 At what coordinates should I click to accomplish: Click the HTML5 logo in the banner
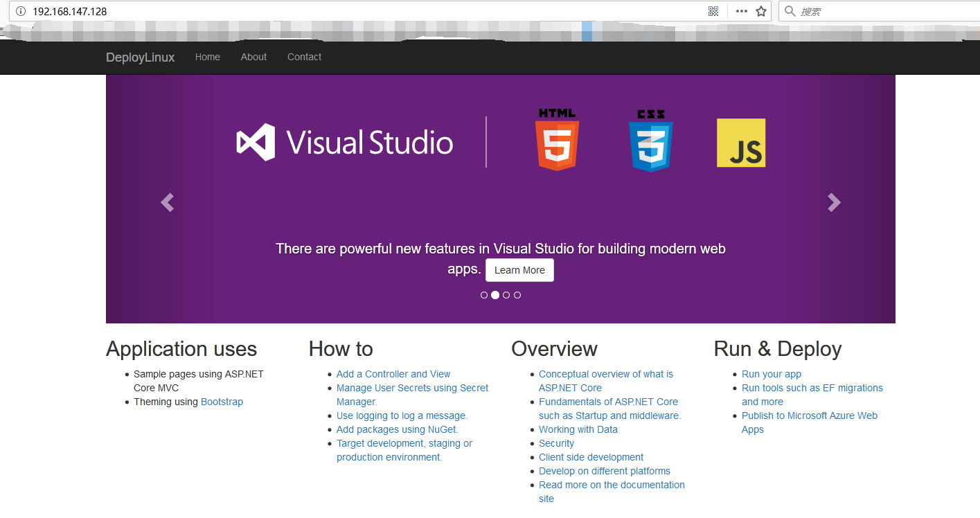[x=557, y=139]
